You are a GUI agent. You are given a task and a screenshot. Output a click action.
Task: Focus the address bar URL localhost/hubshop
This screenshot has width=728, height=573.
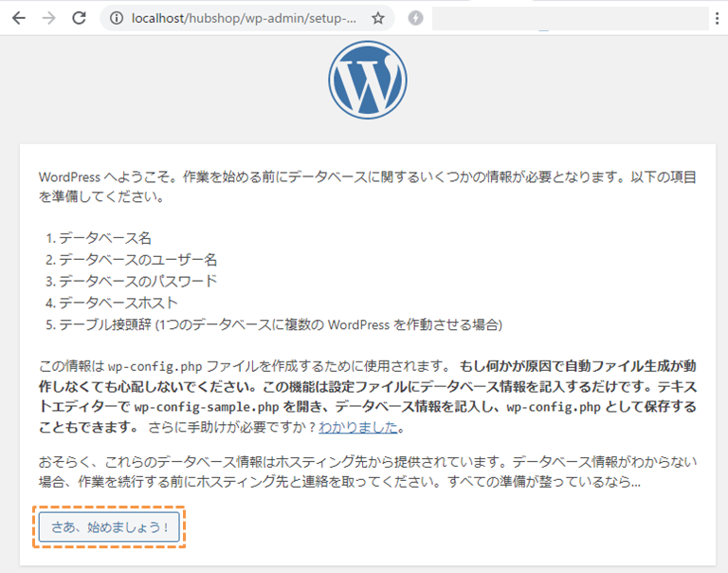245,18
